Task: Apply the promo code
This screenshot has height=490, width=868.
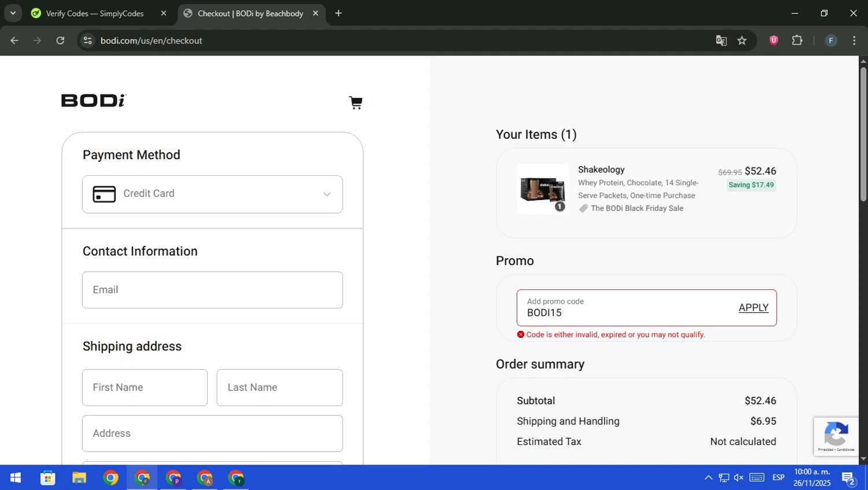Action: tap(753, 308)
